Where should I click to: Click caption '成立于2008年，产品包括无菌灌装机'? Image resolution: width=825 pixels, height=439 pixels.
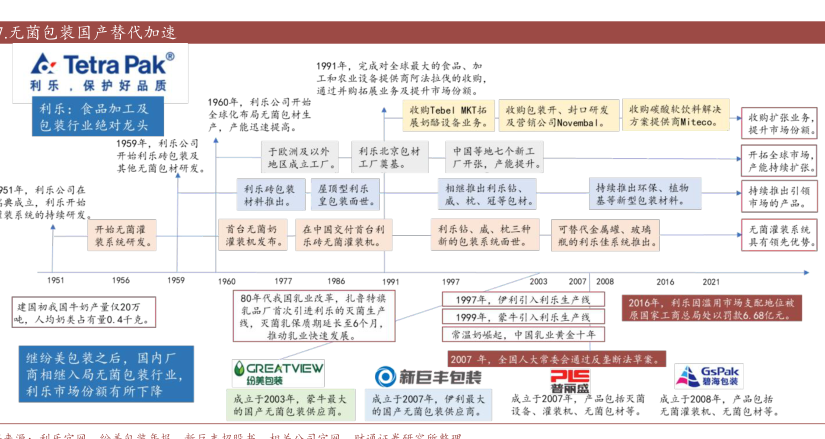[x=719, y=405]
